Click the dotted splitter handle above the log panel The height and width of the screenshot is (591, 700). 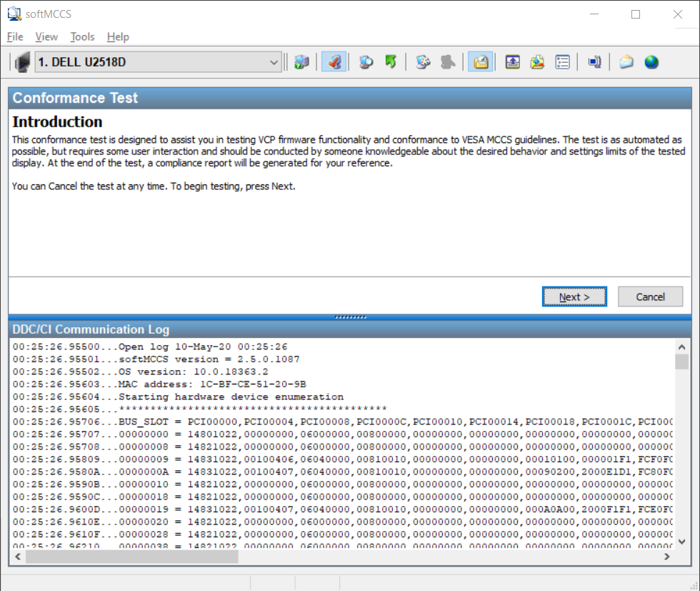(350, 317)
